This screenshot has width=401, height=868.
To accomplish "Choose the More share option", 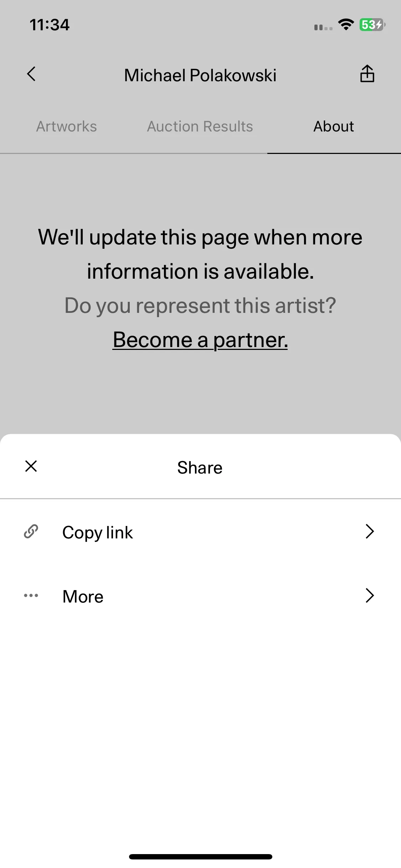I will click(x=200, y=596).
